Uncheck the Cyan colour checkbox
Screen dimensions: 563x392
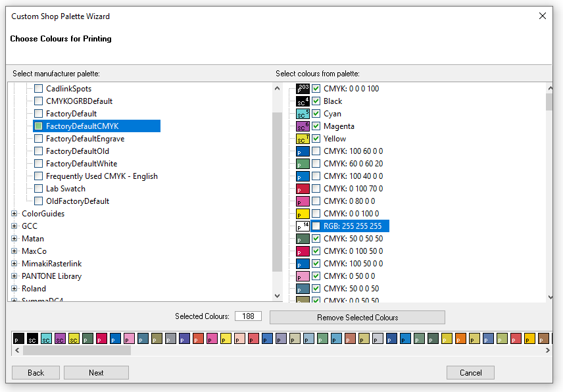click(x=316, y=113)
